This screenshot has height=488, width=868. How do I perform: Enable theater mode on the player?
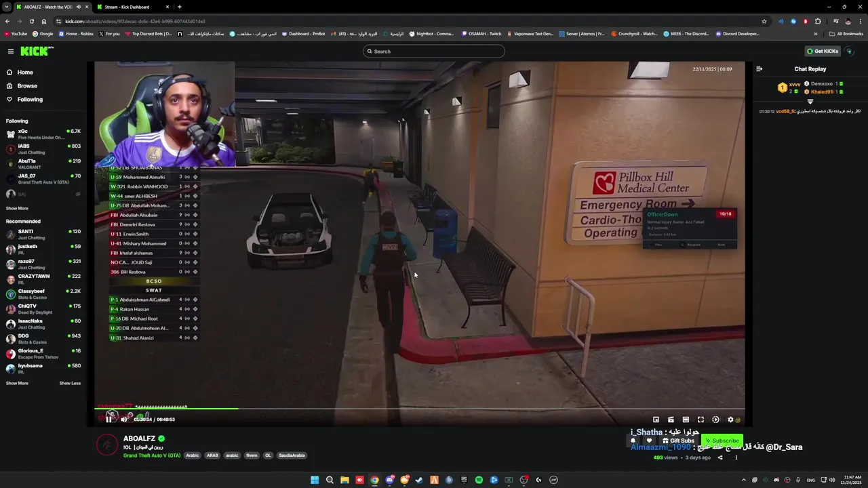point(686,420)
